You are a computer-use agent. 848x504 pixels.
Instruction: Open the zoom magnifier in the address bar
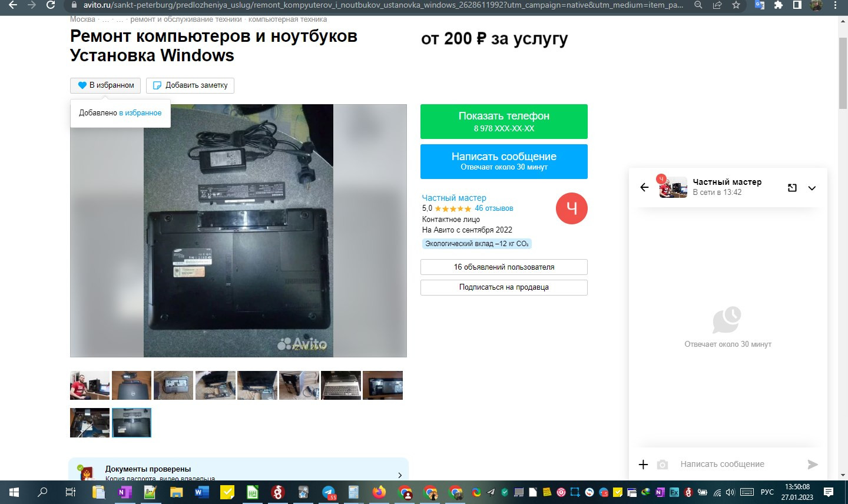coord(698,5)
